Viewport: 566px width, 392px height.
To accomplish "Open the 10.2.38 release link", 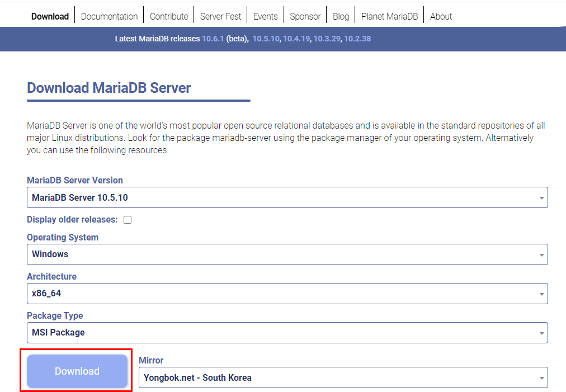I will coord(357,39).
